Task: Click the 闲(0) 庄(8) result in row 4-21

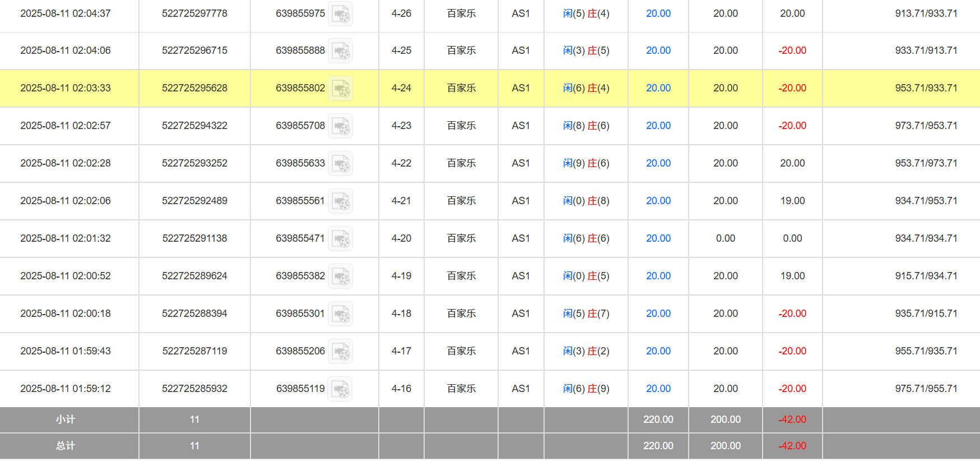Action: click(586, 201)
